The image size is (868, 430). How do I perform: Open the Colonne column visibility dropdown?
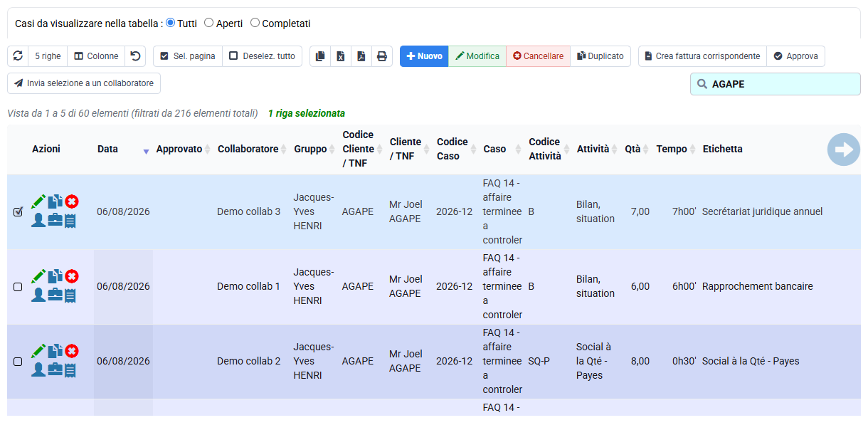pyautogui.click(x=96, y=56)
